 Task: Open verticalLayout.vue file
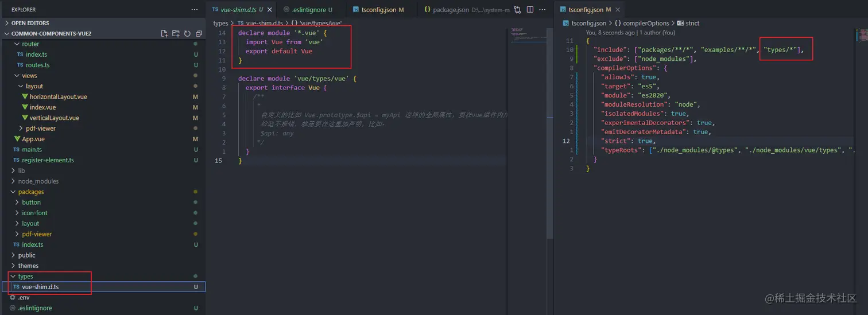55,118
